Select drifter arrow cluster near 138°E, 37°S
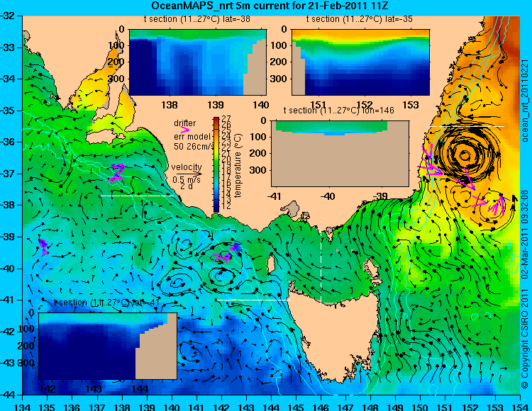This screenshot has width=532, height=411. [x=116, y=174]
